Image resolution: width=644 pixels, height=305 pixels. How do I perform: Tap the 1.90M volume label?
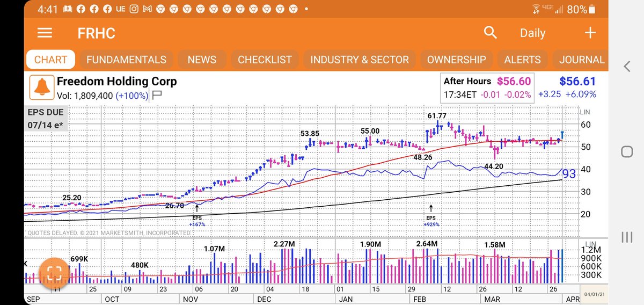[x=370, y=244]
